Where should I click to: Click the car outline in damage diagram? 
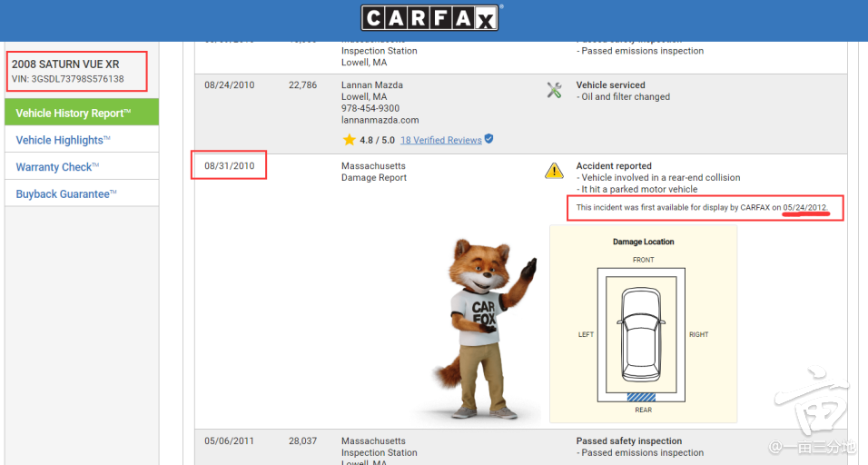tap(642, 335)
